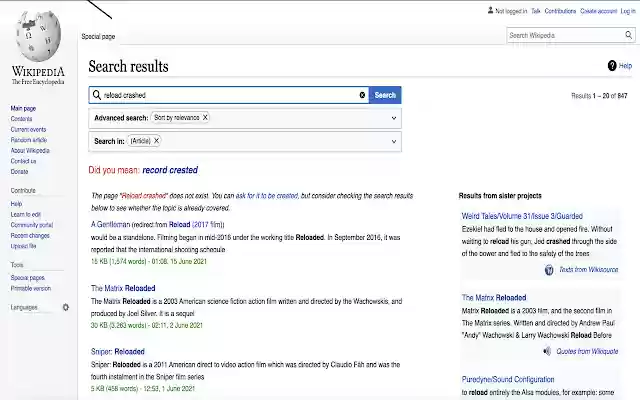Open Current events in the sidebar
The height and width of the screenshot is (400, 640).
pyautogui.click(x=28, y=129)
